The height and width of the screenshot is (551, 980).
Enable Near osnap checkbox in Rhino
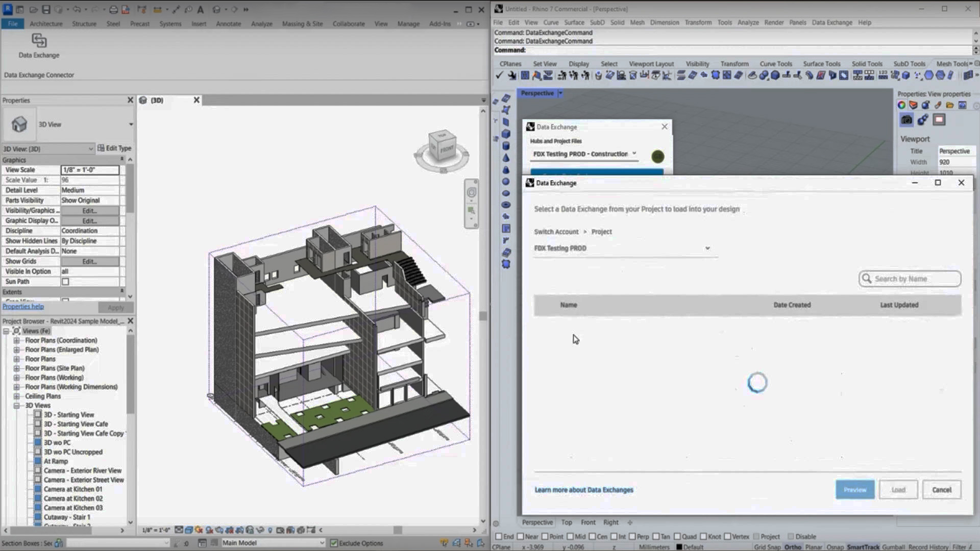coord(520,536)
